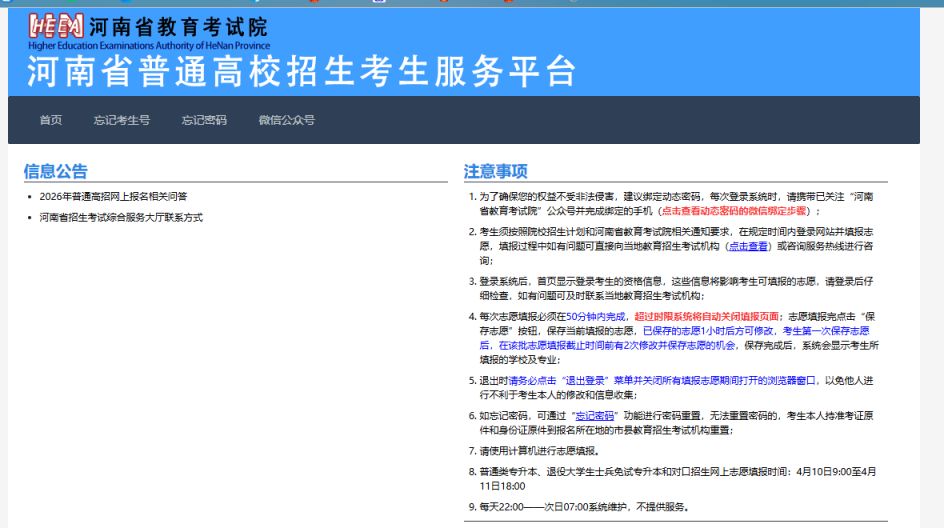Screen dimensions: 944x528
Task: Click item 7 text 请使用计算机进行志愿填报
Action: click(539, 450)
